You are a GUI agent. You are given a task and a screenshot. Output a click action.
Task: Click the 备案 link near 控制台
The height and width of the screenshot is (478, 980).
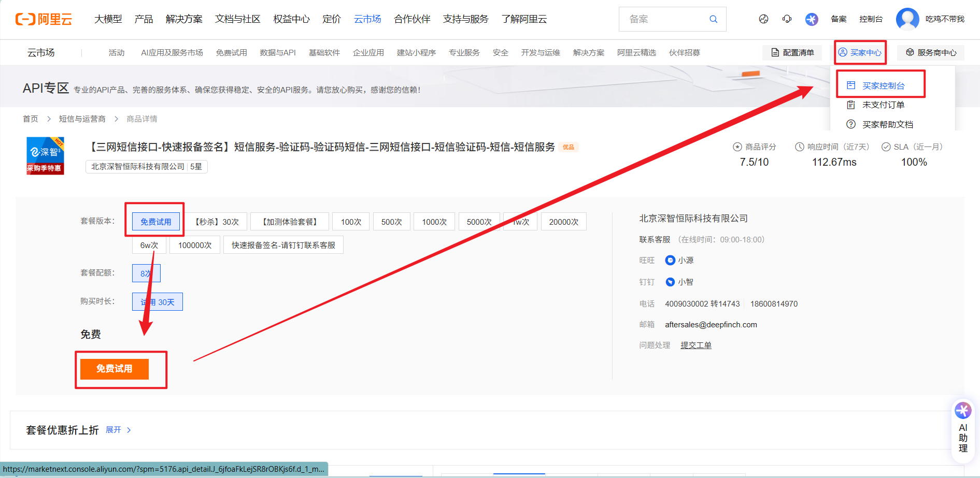tap(839, 19)
